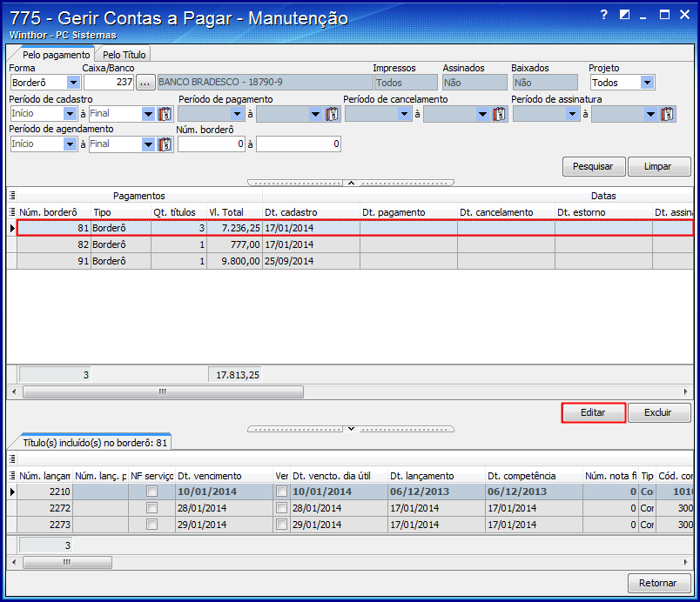Select lançamento 2273 number cell
Viewport: 700px width, 602px height.
coord(44,525)
